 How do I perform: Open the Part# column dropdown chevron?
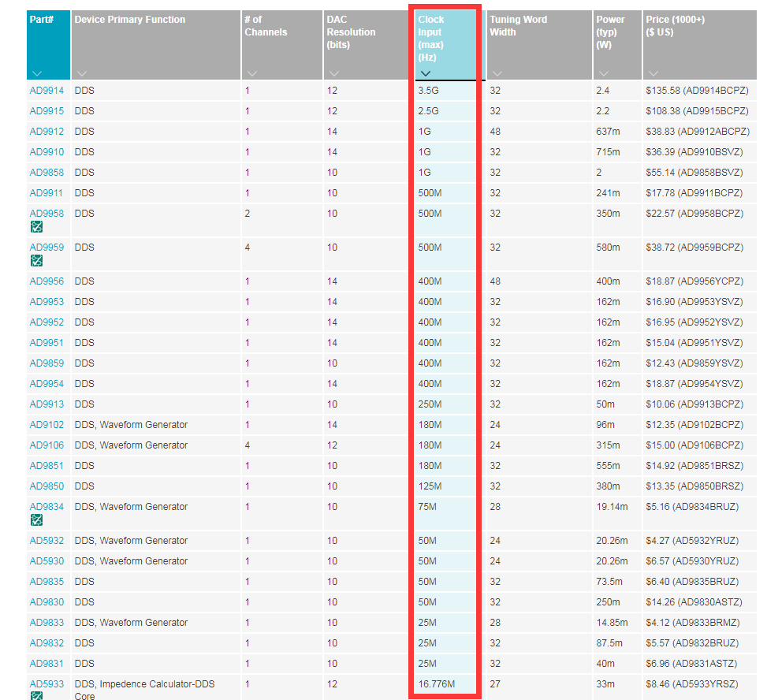[37, 73]
